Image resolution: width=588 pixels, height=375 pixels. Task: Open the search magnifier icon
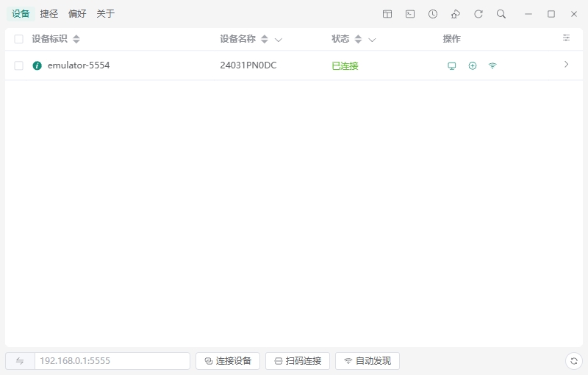click(x=501, y=14)
